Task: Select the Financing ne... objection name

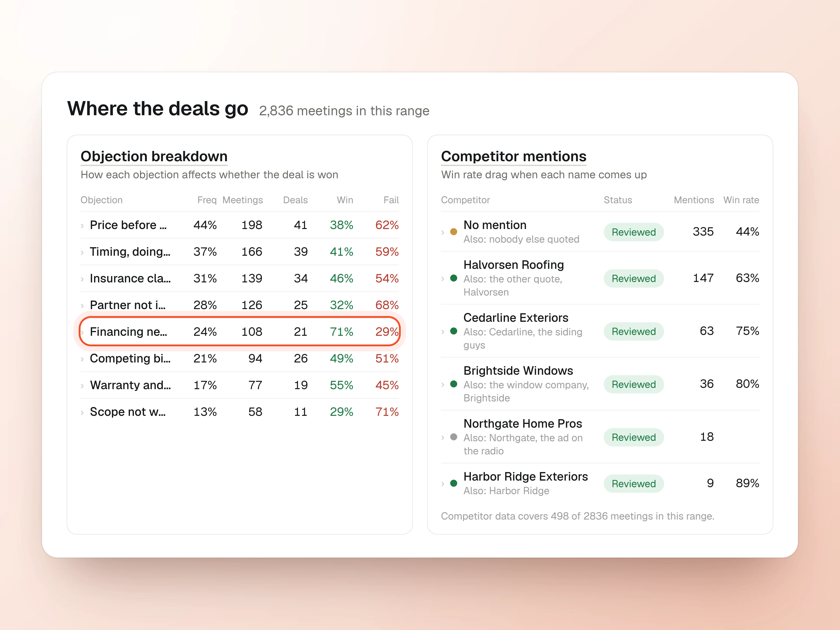Action: pyautogui.click(x=128, y=332)
